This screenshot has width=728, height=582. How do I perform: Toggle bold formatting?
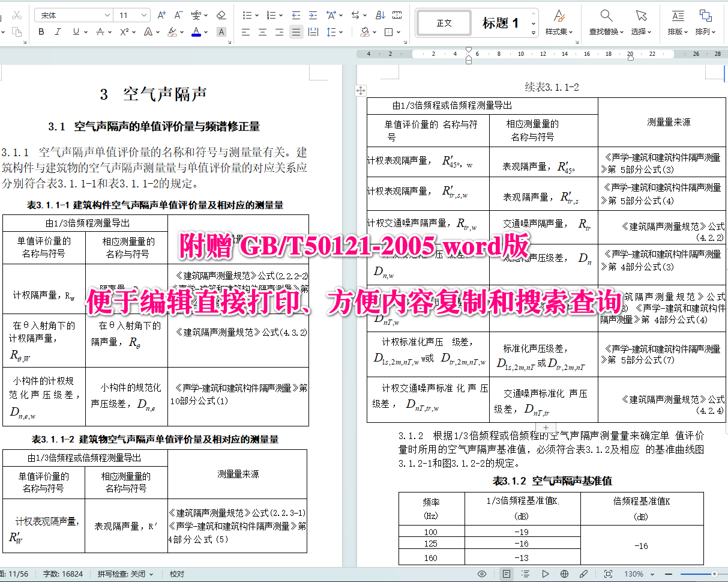pyautogui.click(x=41, y=32)
